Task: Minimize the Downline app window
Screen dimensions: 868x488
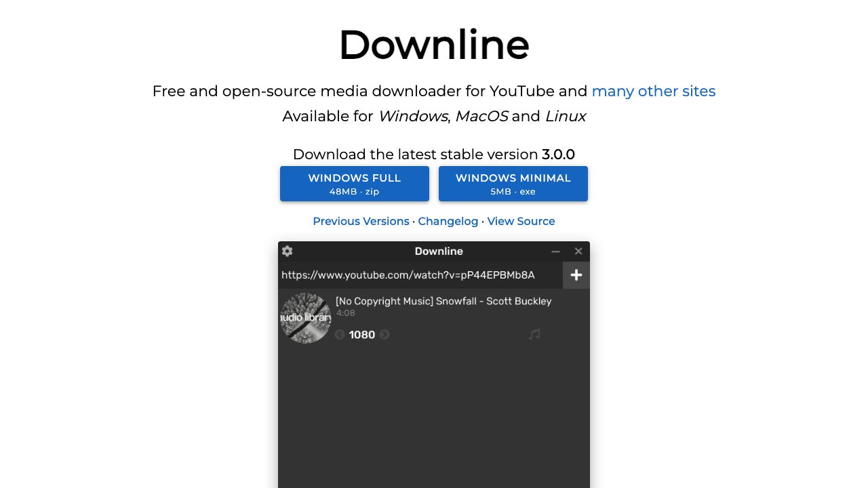Action: point(555,251)
